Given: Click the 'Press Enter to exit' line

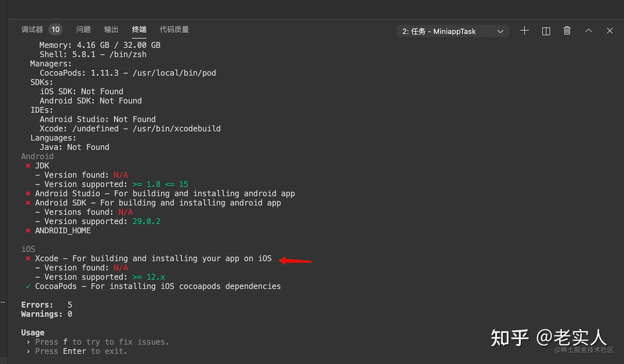Looking at the screenshot, I should tap(81, 351).
